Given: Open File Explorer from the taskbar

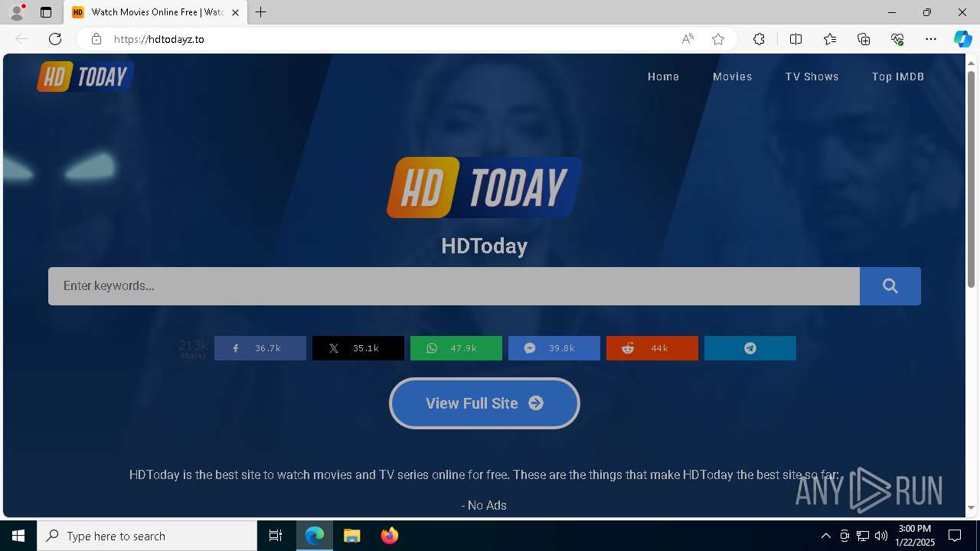Looking at the screenshot, I should 351,536.
